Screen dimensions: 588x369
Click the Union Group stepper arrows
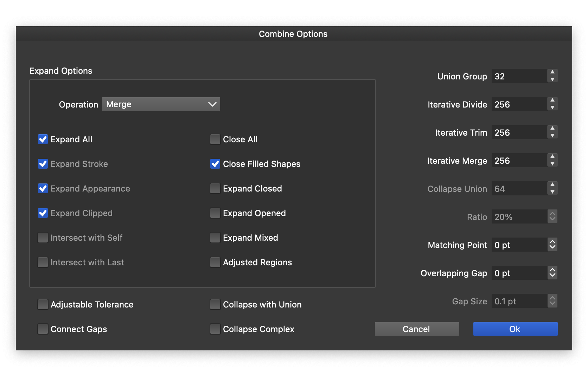click(x=552, y=76)
